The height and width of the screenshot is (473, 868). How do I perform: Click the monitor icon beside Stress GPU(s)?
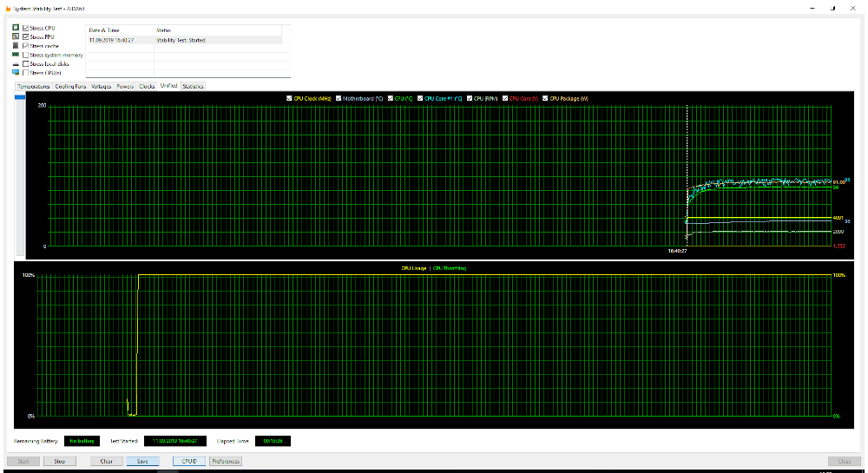click(16, 73)
